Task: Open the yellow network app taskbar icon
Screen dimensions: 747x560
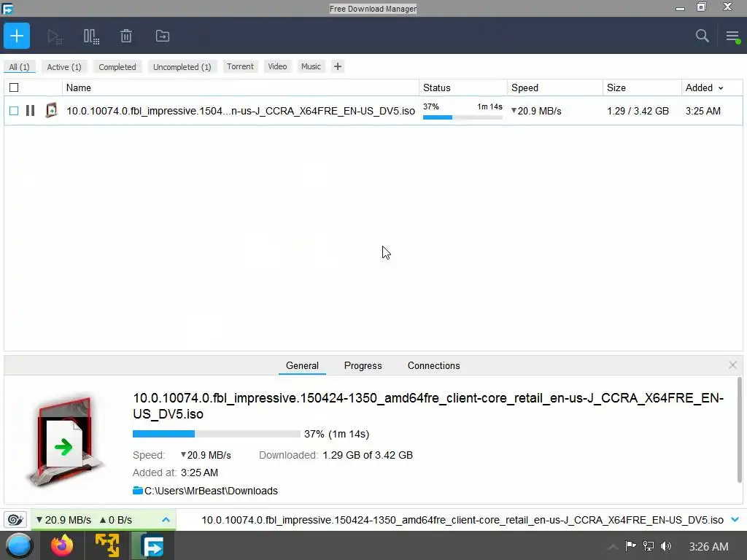Action: point(107,545)
